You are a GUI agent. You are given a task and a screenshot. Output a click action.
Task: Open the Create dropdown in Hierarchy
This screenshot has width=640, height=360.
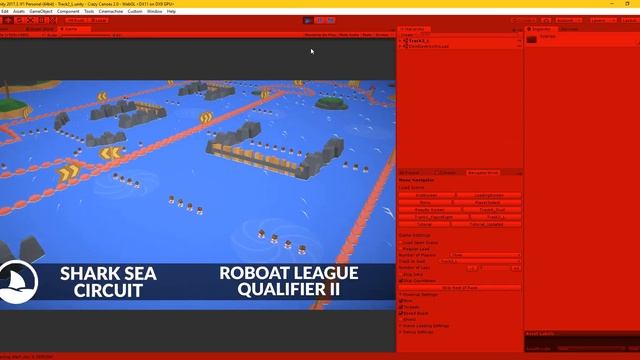pos(408,35)
